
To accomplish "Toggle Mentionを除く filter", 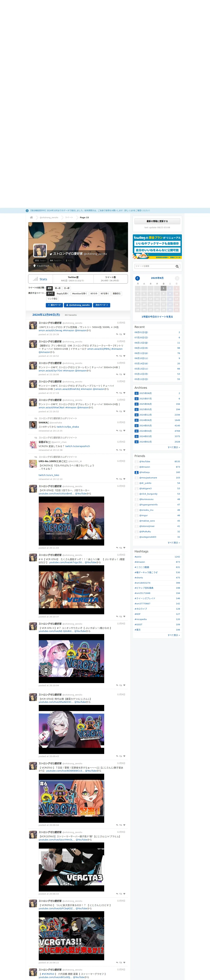I will click(79, 294).
